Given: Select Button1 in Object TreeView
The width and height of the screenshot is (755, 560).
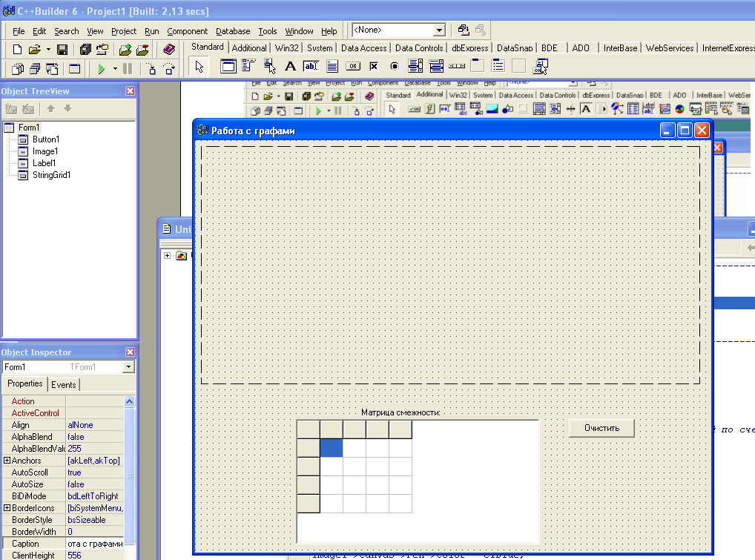Looking at the screenshot, I should (46, 139).
